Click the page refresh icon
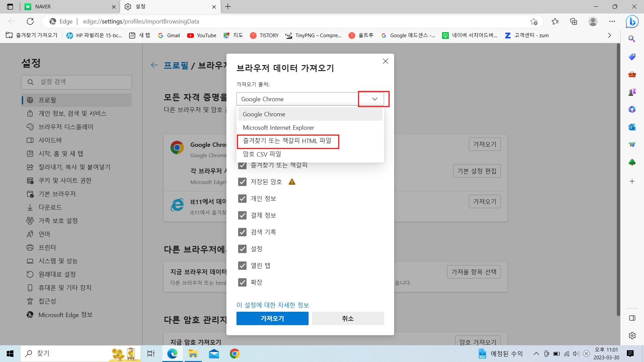The height and width of the screenshot is (362, 644). [30, 21]
